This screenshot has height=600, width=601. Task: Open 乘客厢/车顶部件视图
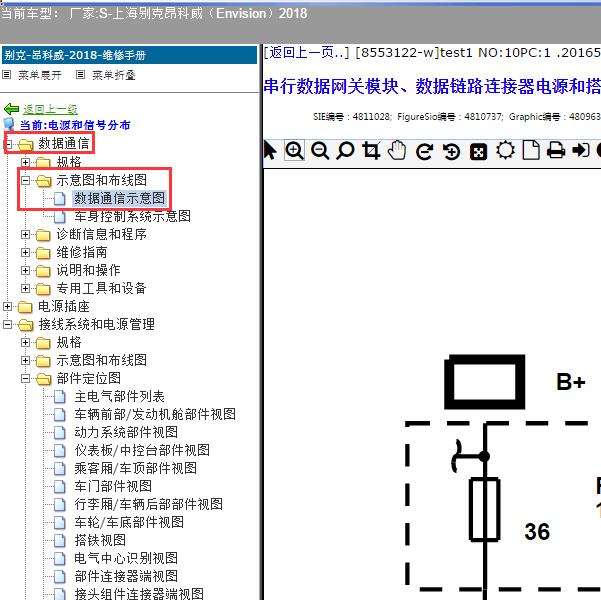pyautogui.click(x=136, y=468)
